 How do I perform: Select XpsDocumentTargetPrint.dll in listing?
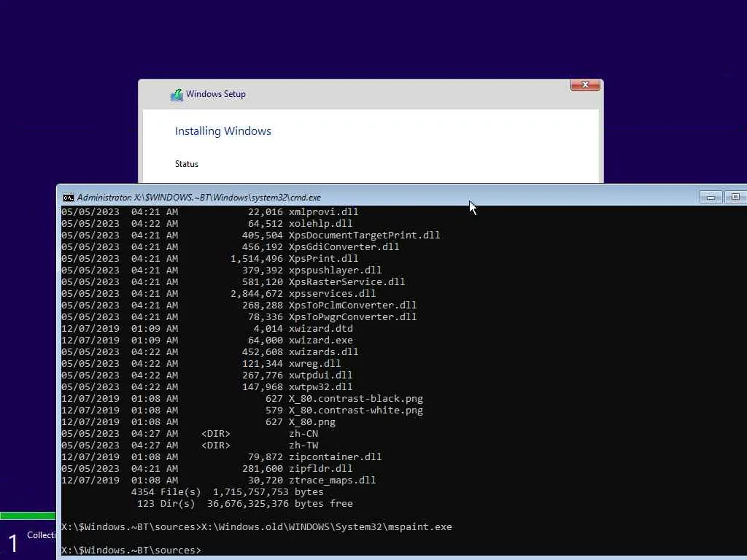[x=365, y=235]
